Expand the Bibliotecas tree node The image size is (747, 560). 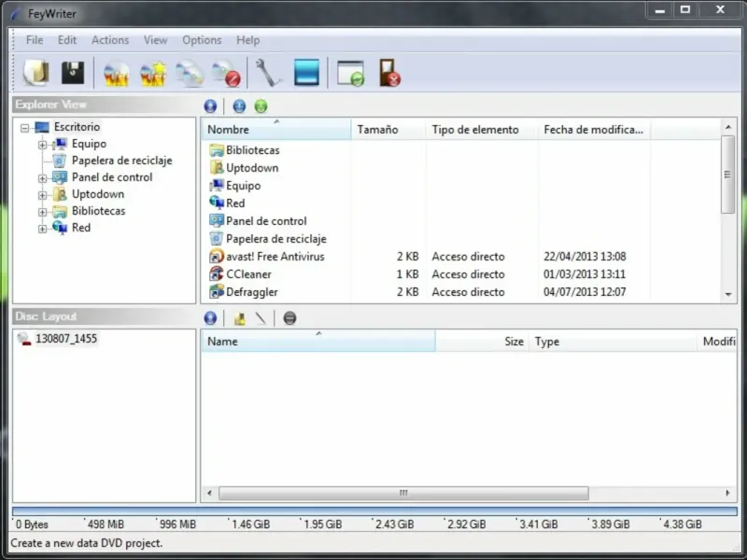(x=42, y=212)
